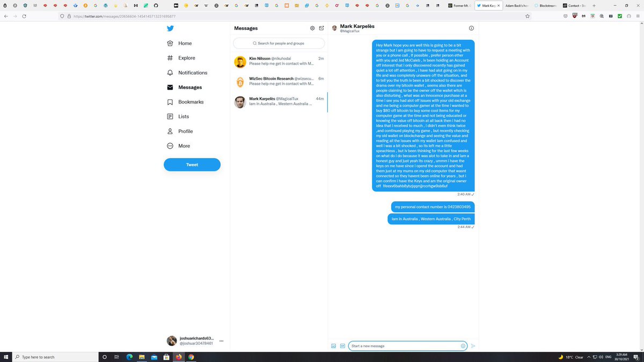
Task: Open Notifications from the sidebar
Action: click(187, 72)
